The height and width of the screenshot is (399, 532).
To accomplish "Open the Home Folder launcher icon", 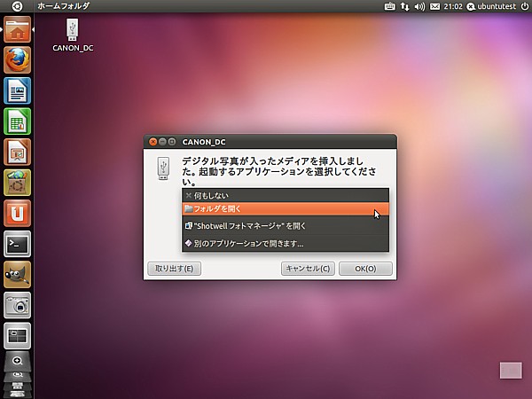I will point(18,30).
